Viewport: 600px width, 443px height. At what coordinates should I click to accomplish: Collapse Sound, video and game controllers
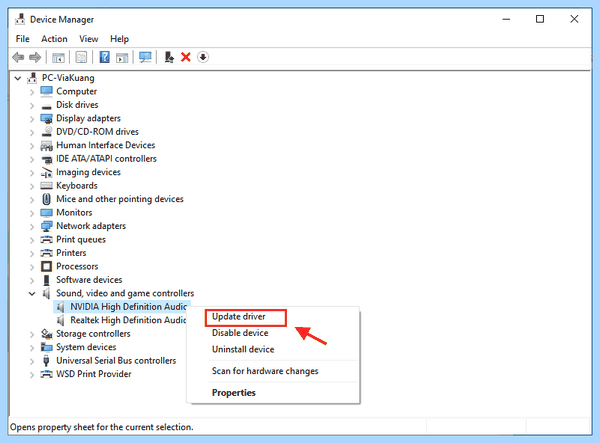pos(32,294)
